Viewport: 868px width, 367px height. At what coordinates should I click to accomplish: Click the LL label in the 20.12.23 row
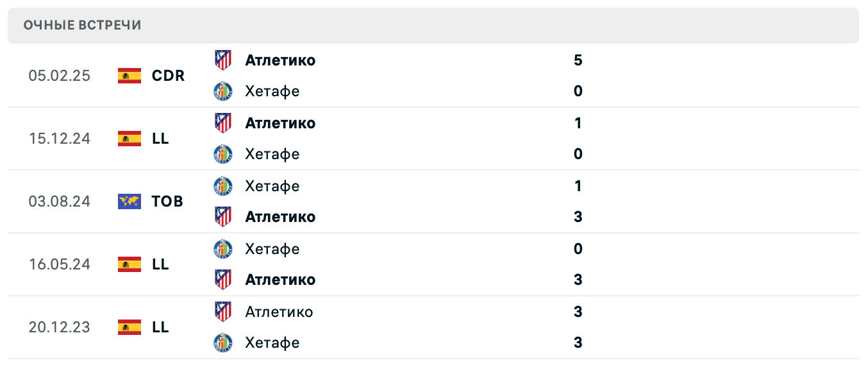coord(160,327)
